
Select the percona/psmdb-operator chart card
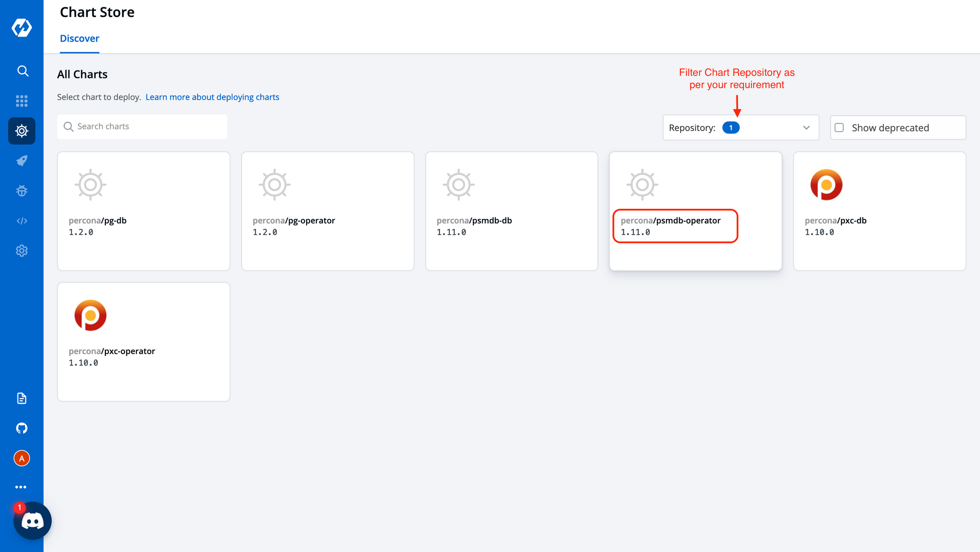(695, 211)
